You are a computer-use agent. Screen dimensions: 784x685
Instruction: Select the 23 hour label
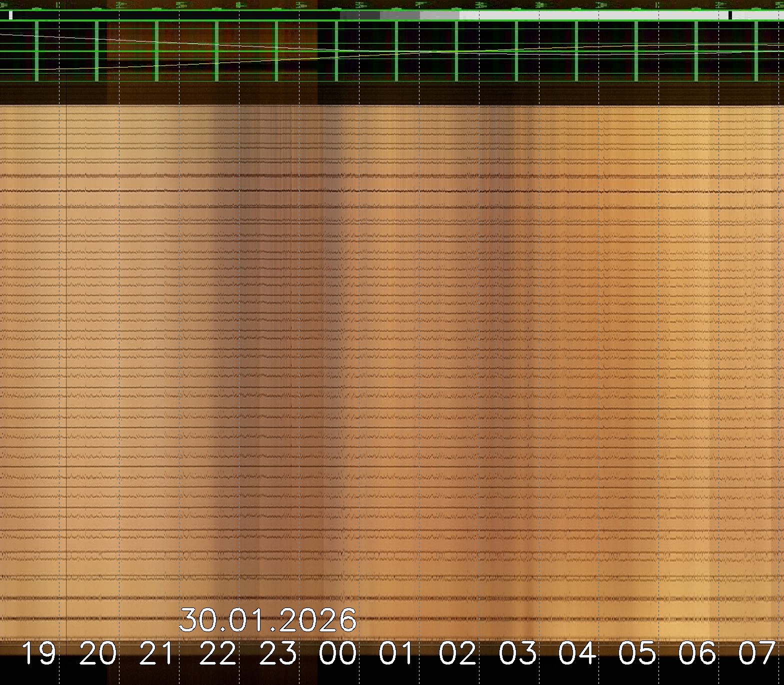pos(278,653)
